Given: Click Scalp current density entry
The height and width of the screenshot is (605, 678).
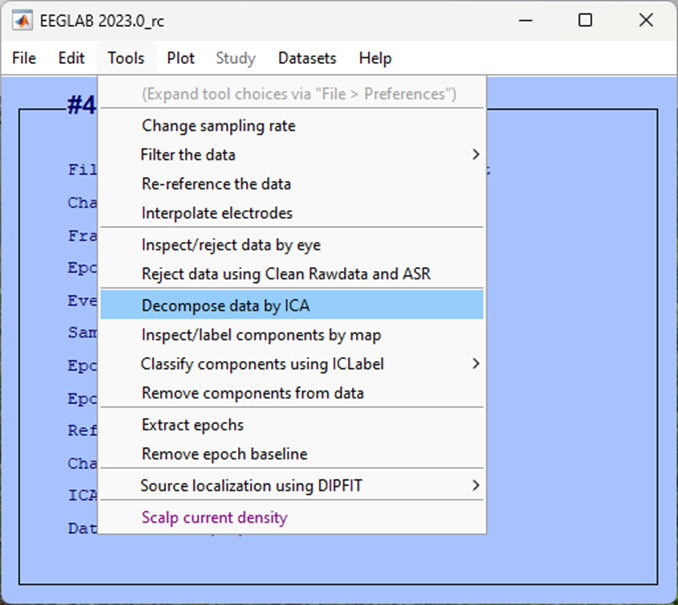Looking at the screenshot, I should pyautogui.click(x=214, y=518).
